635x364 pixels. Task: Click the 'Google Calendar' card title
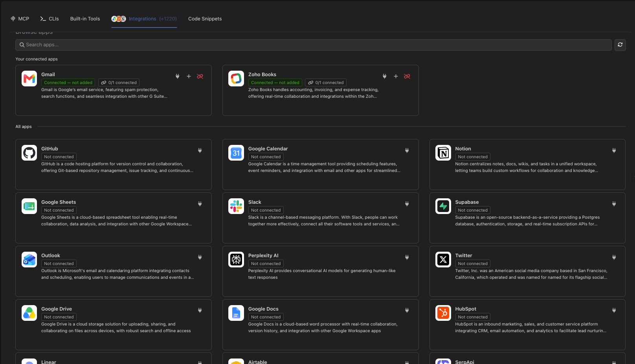[268, 149]
